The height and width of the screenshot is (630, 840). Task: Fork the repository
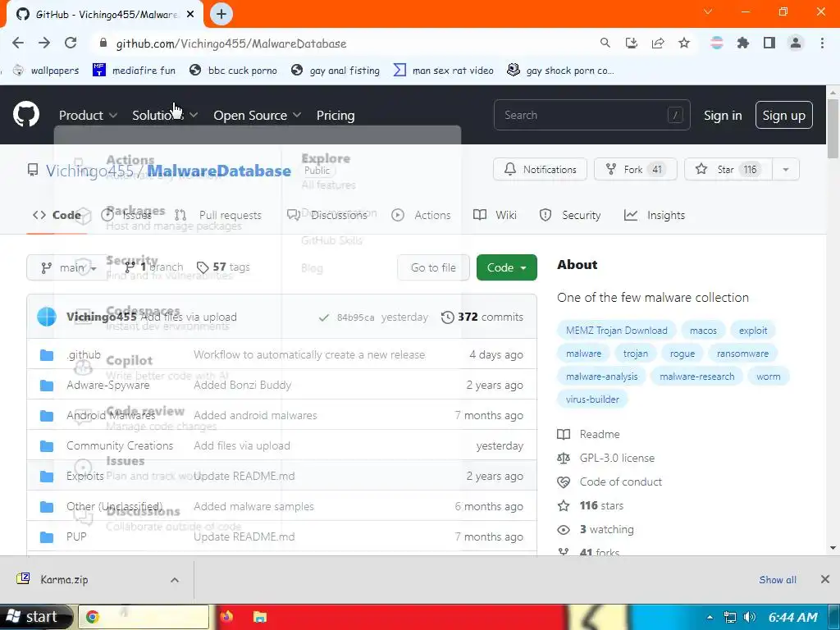tap(636, 169)
